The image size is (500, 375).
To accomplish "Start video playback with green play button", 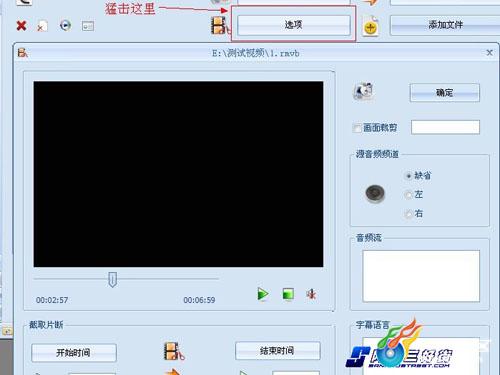I will tap(263, 294).
